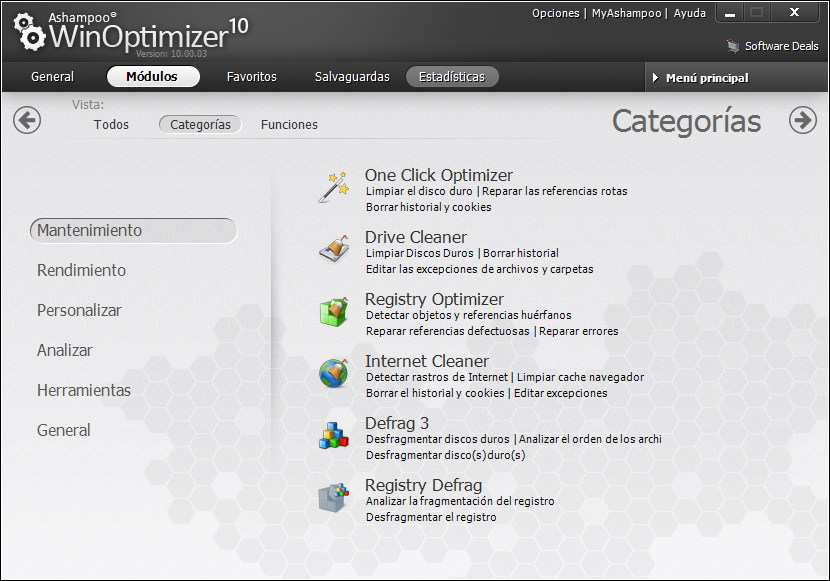Click 'Desfragmentar discos duros'
830x581 pixels.
[x=438, y=439]
